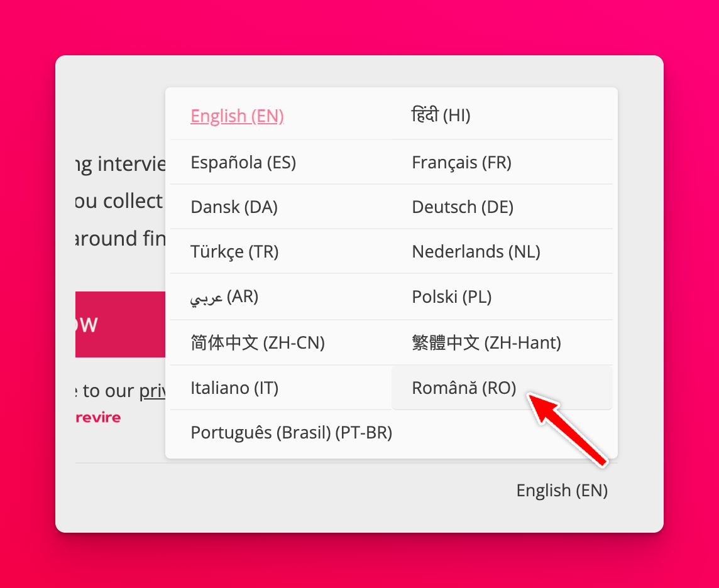Viewport: 719px width, 588px height.
Task: Select Italiano (IT) from language menu
Action: point(234,388)
